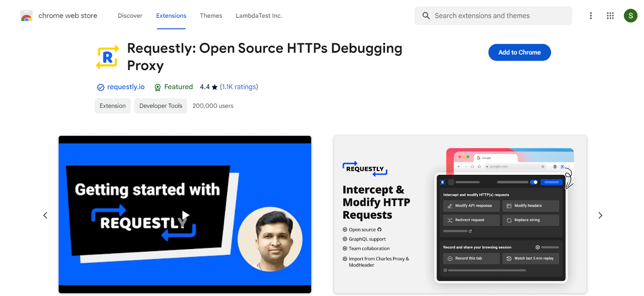View the 1.1K ratings link
This screenshot has height=296, width=644.
tap(239, 87)
